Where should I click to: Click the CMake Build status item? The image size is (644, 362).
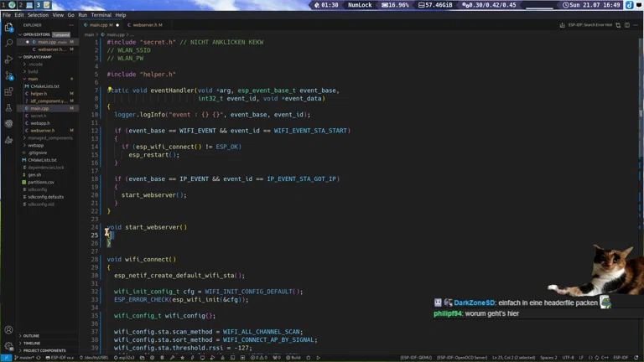coord(293,358)
